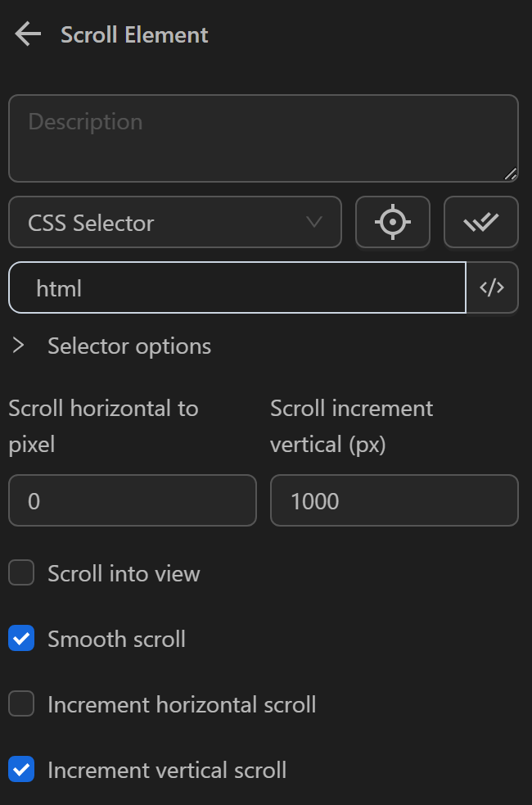Select the html selector input field
The image size is (532, 805).
(237, 287)
